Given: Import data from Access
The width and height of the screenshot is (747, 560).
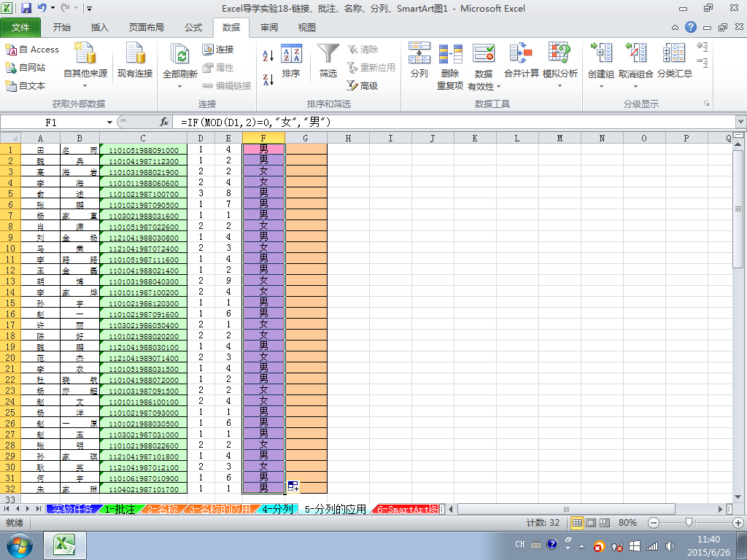Looking at the screenshot, I should [x=32, y=50].
